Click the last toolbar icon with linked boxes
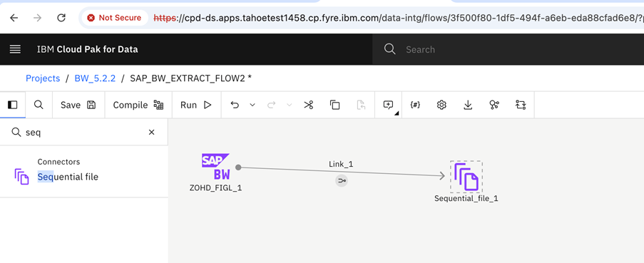Screen dimensions: 644x263 (x=521, y=105)
